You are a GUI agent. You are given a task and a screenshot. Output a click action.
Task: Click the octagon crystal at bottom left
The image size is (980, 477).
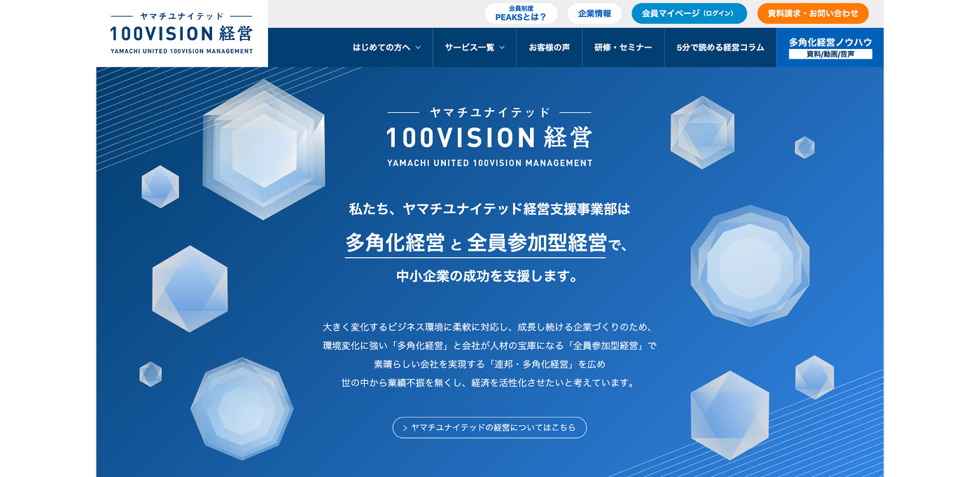pyautogui.click(x=241, y=408)
